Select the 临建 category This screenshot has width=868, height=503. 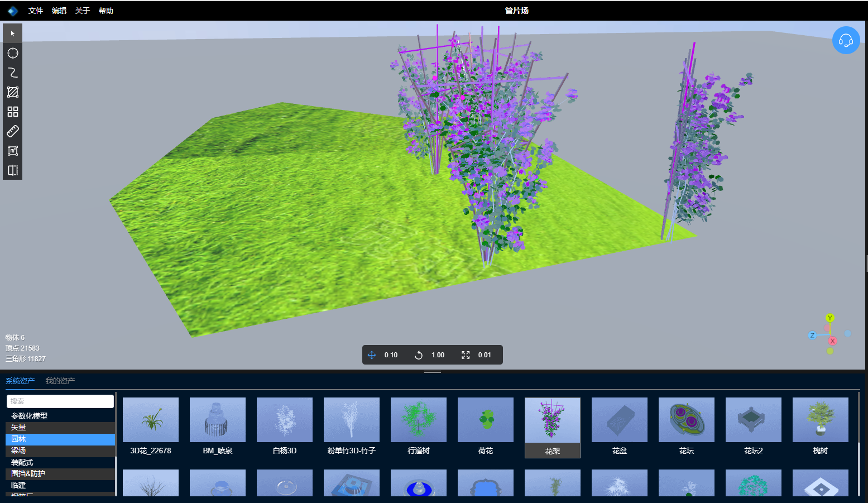click(x=60, y=486)
